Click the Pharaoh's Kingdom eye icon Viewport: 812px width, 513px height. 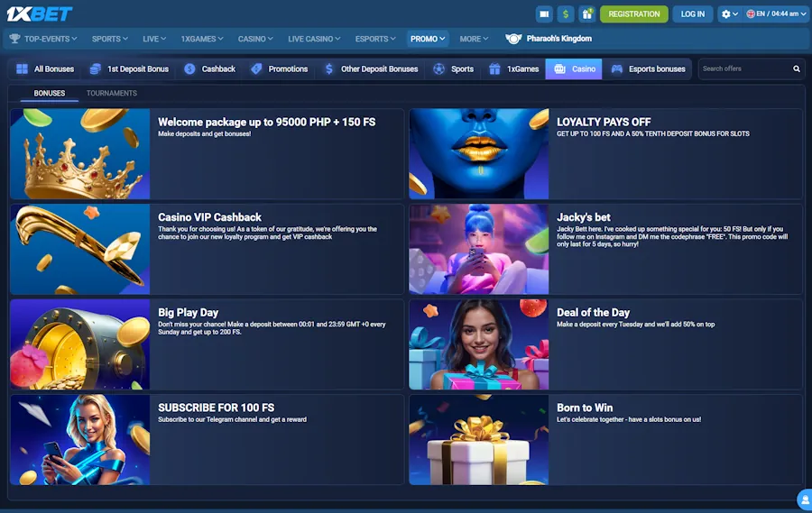pos(513,39)
